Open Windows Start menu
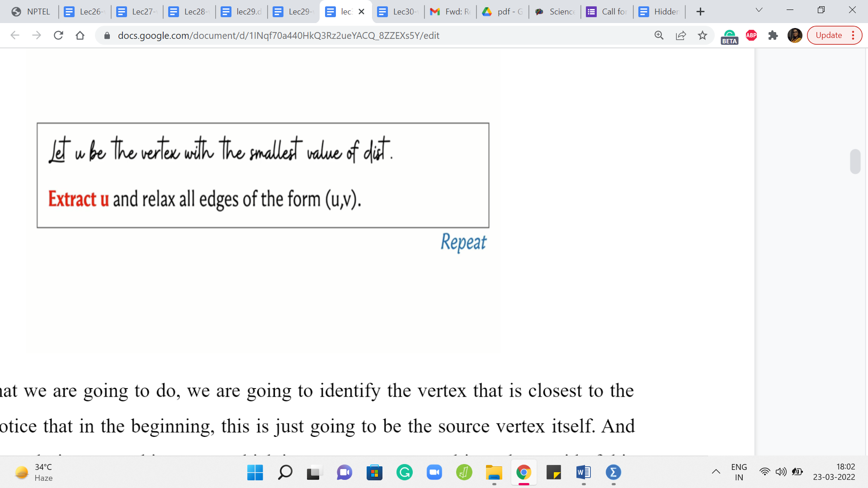Screen dimensions: 868x488 (x=255, y=473)
